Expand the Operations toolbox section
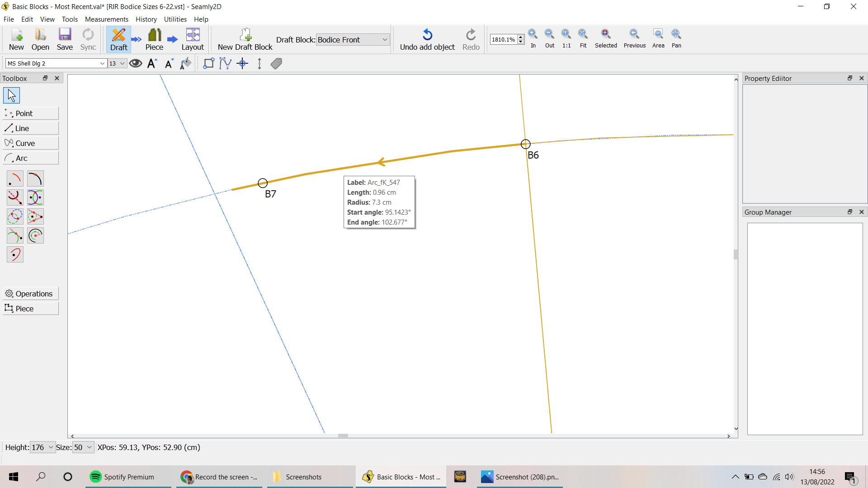Screen dimensions: 868x488 (31, 294)
